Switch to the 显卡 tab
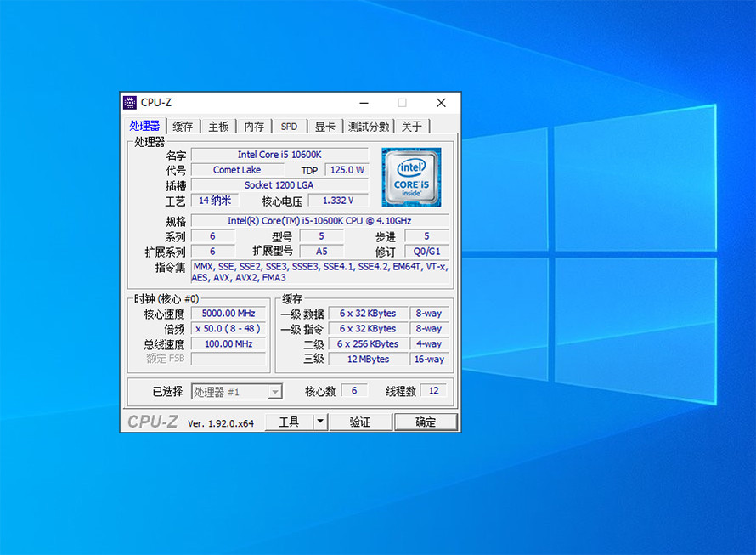 pos(325,127)
